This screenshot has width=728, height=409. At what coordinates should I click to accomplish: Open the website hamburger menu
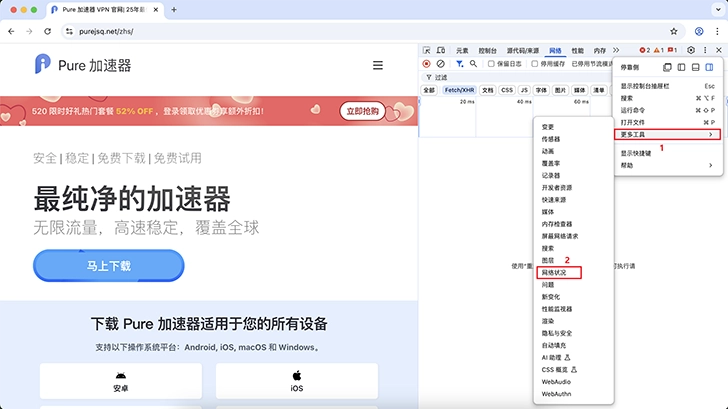pos(378,65)
